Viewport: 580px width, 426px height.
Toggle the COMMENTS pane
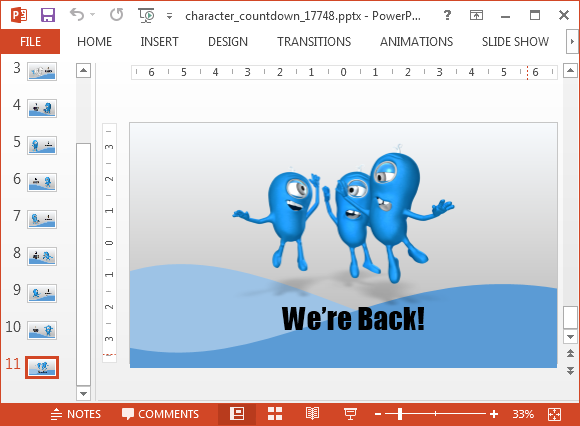click(x=161, y=414)
